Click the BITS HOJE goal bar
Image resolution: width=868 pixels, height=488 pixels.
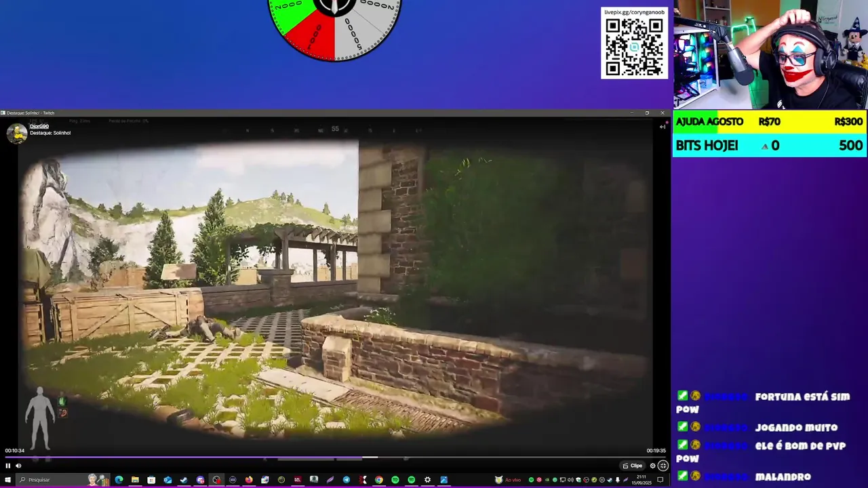click(x=770, y=145)
